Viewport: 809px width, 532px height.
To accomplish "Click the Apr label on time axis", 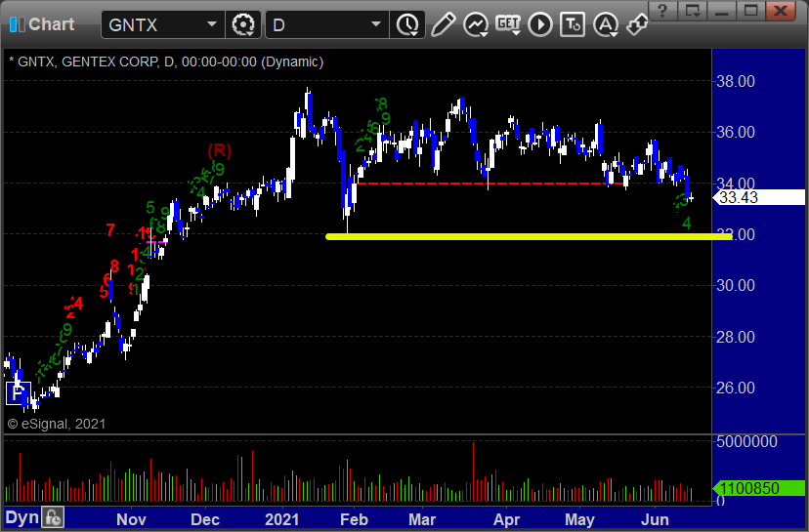I will click(507, 519).
